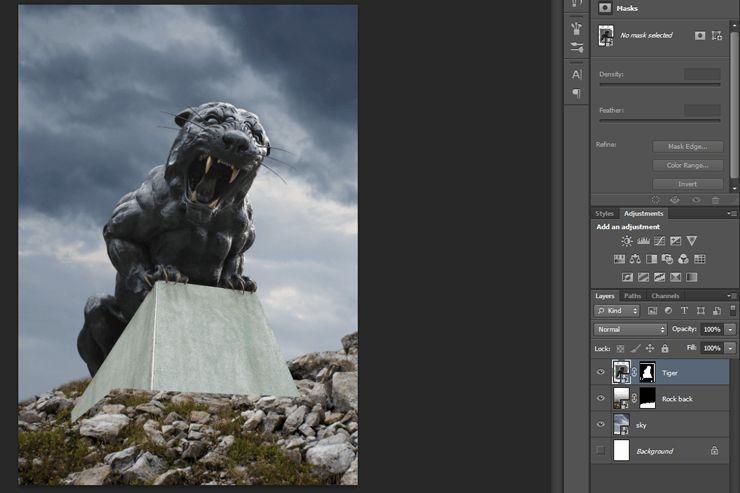Screen dimensions: 740x493
Task: Click the Mask Edge button
Action: [687, 147]
